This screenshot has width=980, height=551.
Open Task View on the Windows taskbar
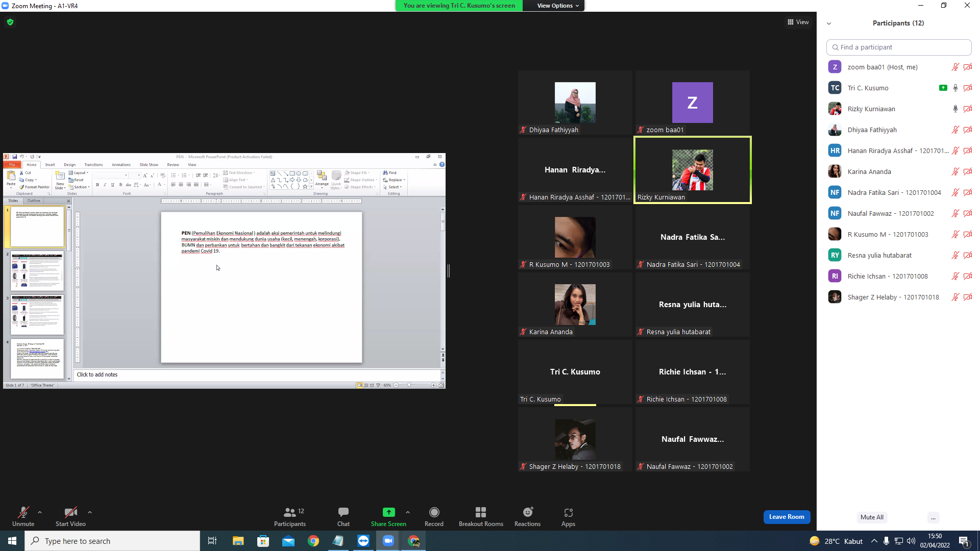coord(212,541)
